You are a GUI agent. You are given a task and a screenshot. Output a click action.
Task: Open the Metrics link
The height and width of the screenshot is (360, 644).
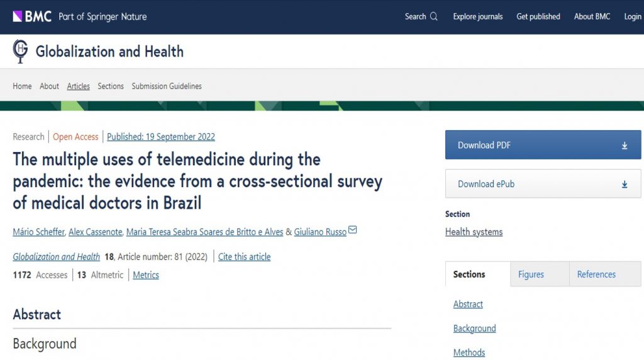(x=146, y=275)
